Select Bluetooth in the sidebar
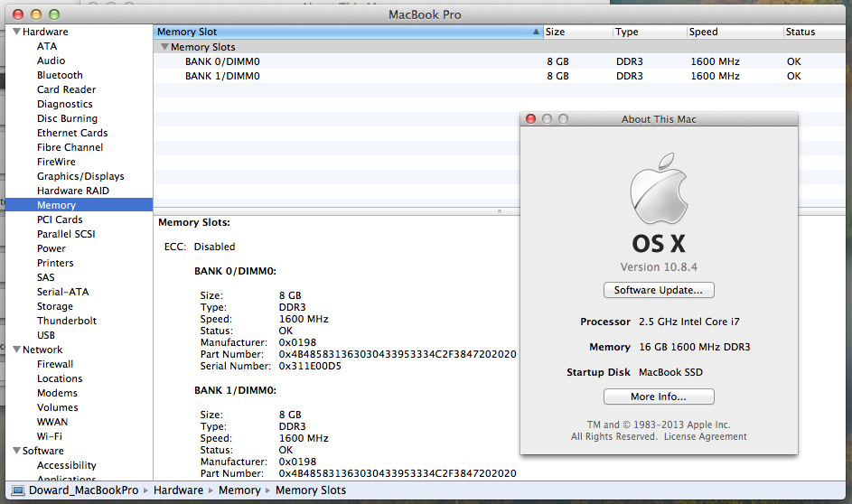The image size is (852, 504). (x=60, y=75)
